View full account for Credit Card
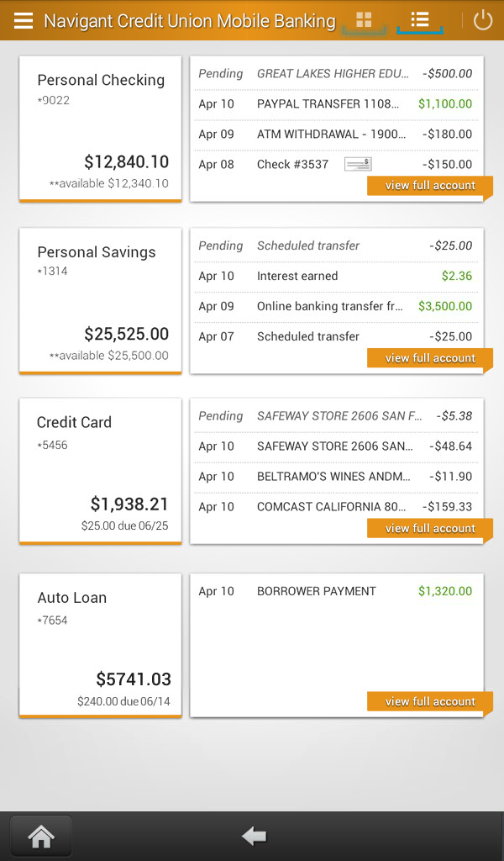The width and height of the screenshot is (504, 861). tap(429, 528)
